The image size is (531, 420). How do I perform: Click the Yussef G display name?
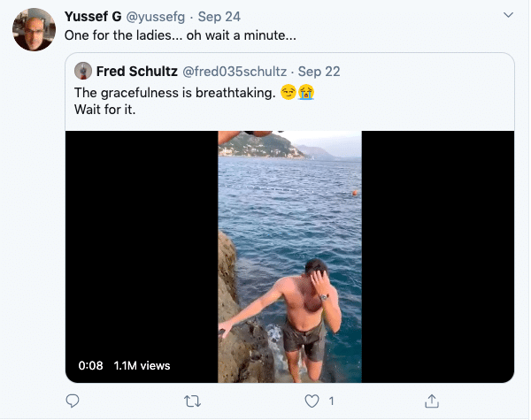point(93,17)
